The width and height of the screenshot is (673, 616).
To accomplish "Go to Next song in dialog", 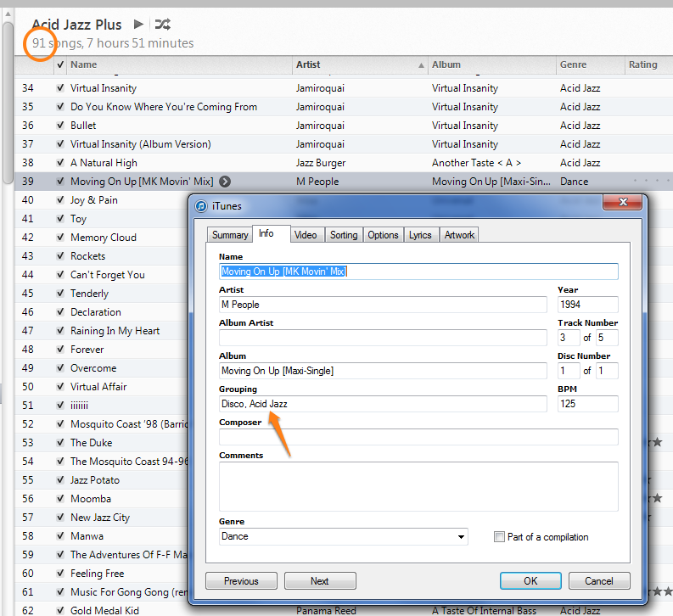I will [320, 581].
